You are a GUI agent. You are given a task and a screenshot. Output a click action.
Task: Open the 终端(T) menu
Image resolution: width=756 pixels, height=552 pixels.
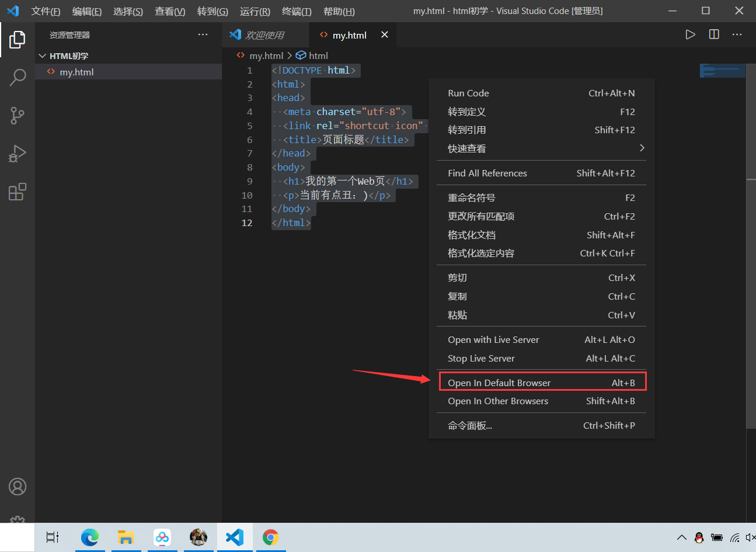tap(297, 11)
